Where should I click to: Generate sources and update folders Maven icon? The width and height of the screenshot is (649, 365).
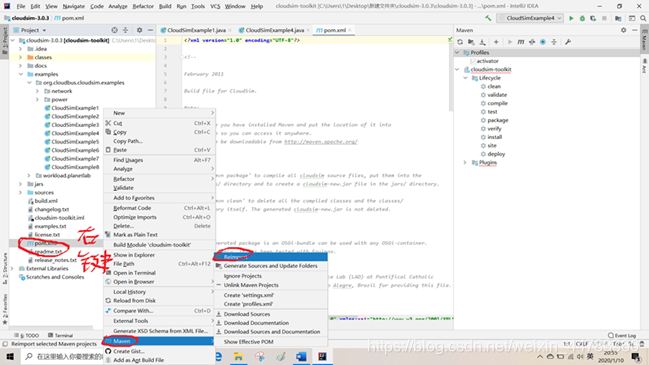click(471, 42)
